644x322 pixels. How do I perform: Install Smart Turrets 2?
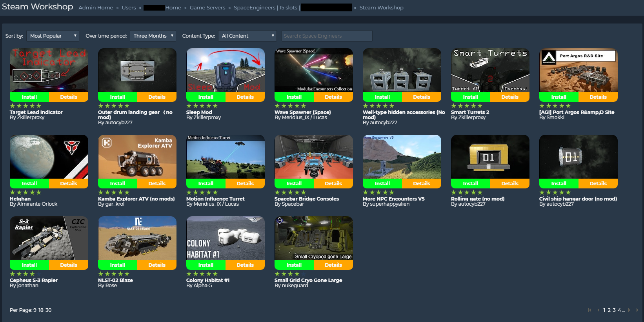(471, 97)
